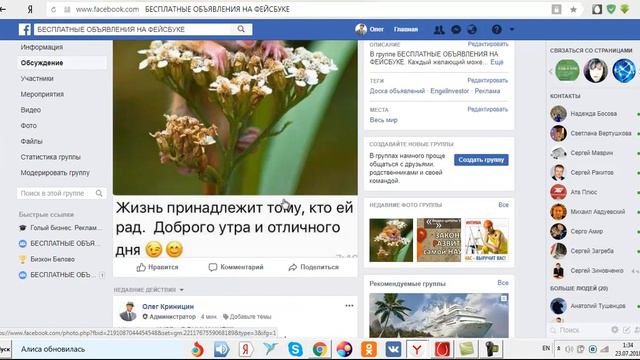Open the Информация section
The height and width of the screenshot is (360, 640).
(x=42, y=47)
